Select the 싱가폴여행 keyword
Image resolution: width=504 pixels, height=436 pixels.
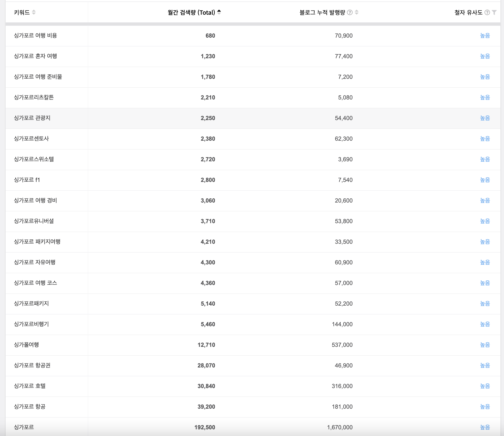click(x=26, y=345)
